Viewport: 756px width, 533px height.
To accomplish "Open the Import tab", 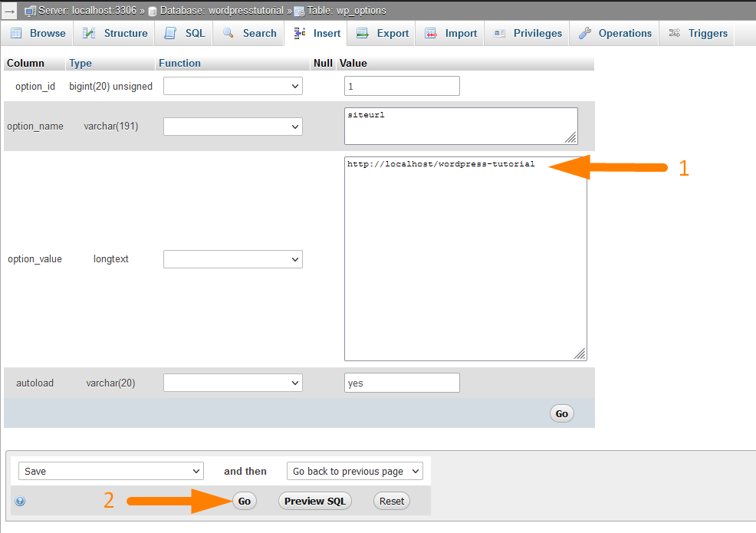I will pos(450,33).
